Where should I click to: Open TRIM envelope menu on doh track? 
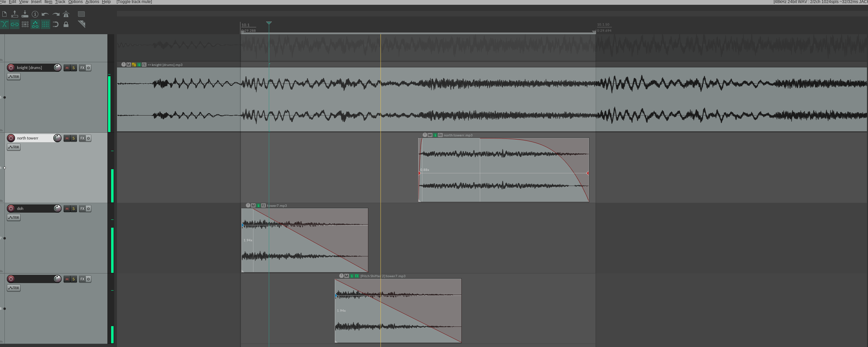pyautogui.click(x=14, y=217)
